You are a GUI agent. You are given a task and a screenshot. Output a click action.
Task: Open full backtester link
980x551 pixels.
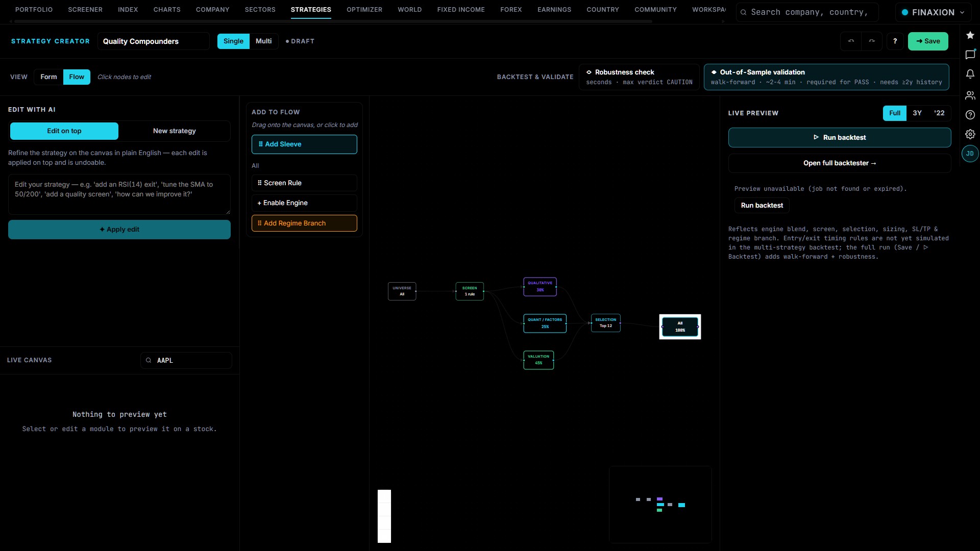840,163
